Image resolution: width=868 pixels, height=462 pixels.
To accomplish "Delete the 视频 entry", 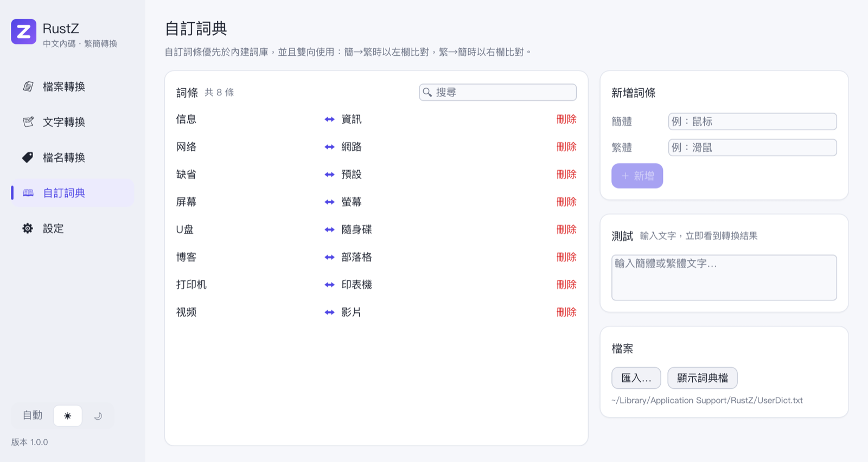I will [566, 312].
